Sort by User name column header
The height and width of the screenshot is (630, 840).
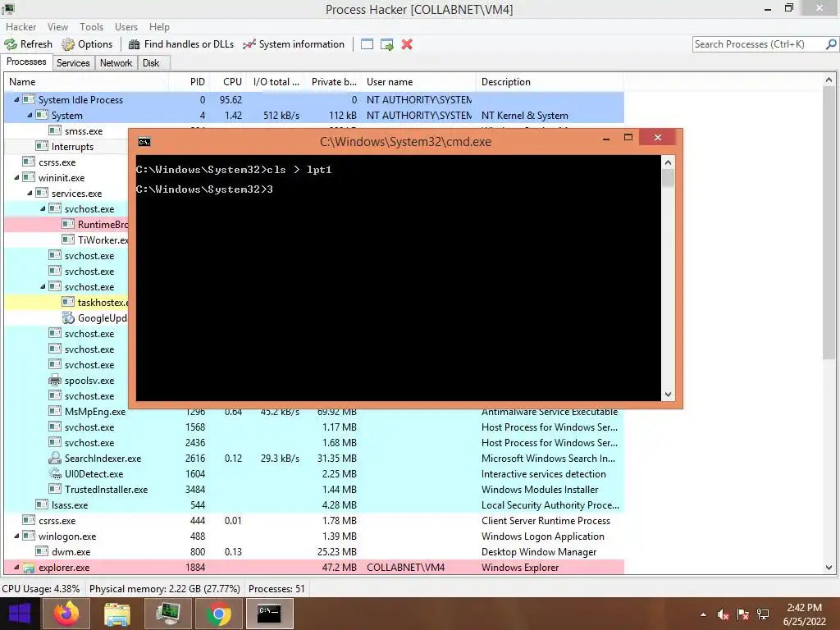coord(419,82)
